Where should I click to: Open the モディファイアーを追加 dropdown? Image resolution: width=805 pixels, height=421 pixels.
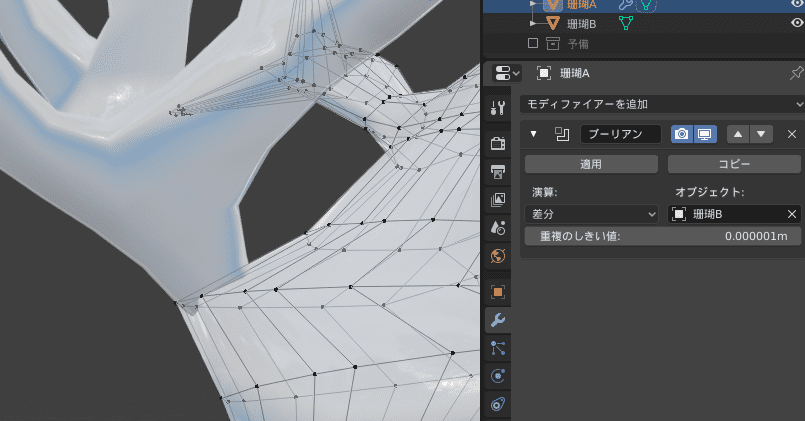coord(662,104)
